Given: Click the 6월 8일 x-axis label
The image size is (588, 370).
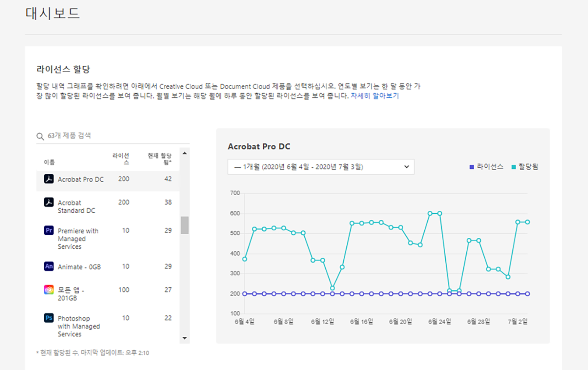Looking at the screenshot, I should 283,321.
